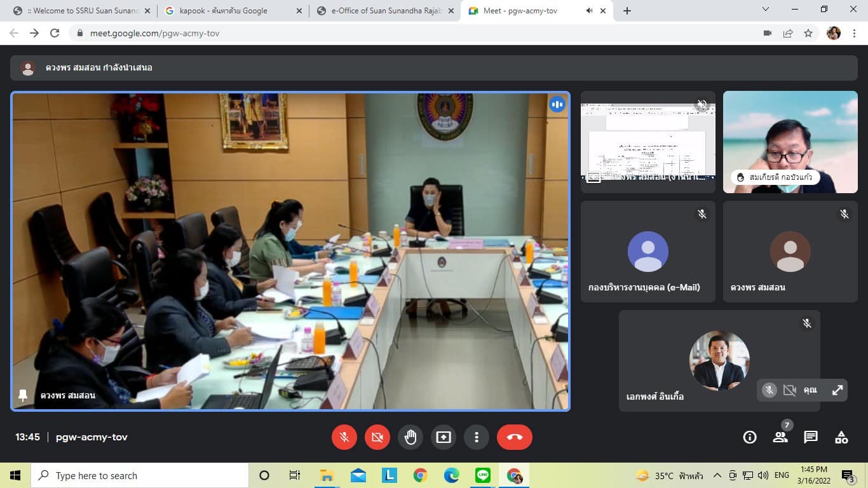Expand your self-view tile to fullscreen
Image resolution: width=868 pixels, height=488 pixels.
pos(837,390)
